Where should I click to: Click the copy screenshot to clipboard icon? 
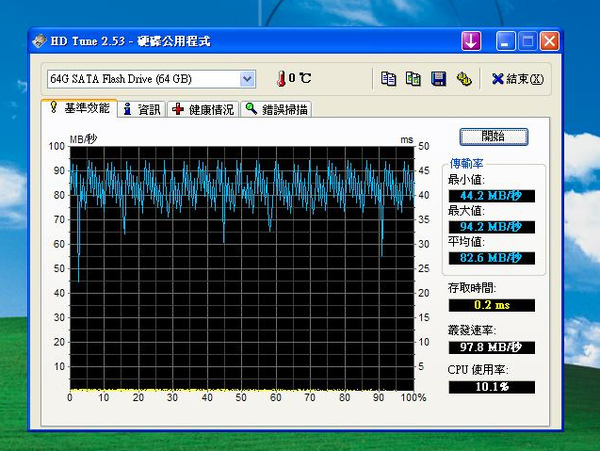(x=413, y=79)
